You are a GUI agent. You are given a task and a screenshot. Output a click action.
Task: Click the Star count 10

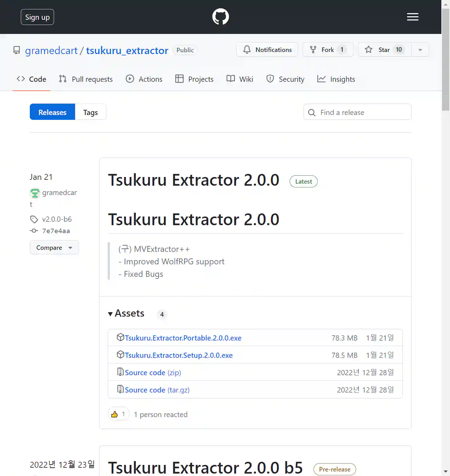click(399, 50)
